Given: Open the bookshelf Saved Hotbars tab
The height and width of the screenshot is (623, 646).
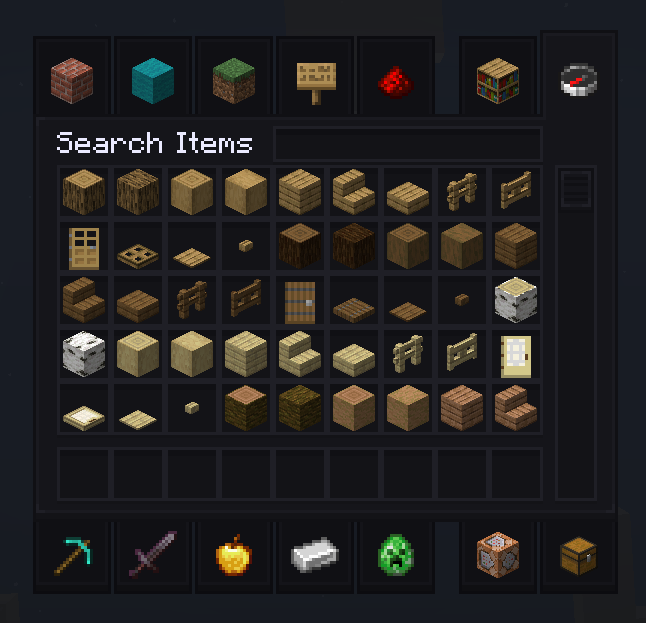Looking at the screenshot, I should 498,76.
